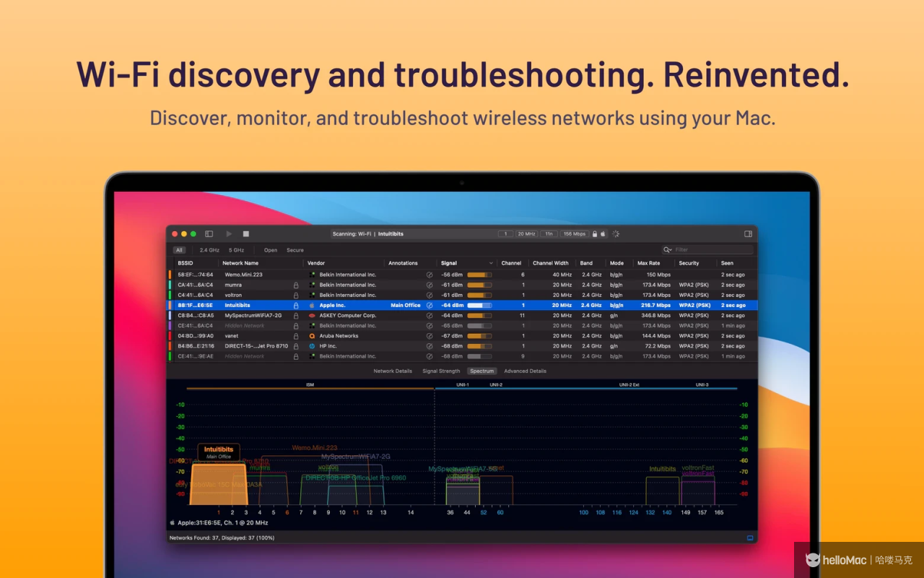
Task: Click annotation icon in the Intuitibits row
Action: (x=430, y=306)
